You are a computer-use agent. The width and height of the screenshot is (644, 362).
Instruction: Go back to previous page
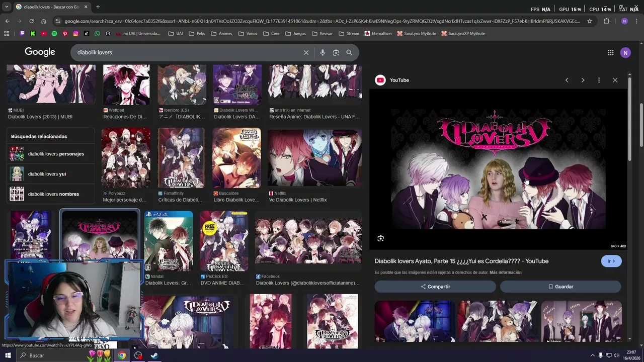point(7,21)
